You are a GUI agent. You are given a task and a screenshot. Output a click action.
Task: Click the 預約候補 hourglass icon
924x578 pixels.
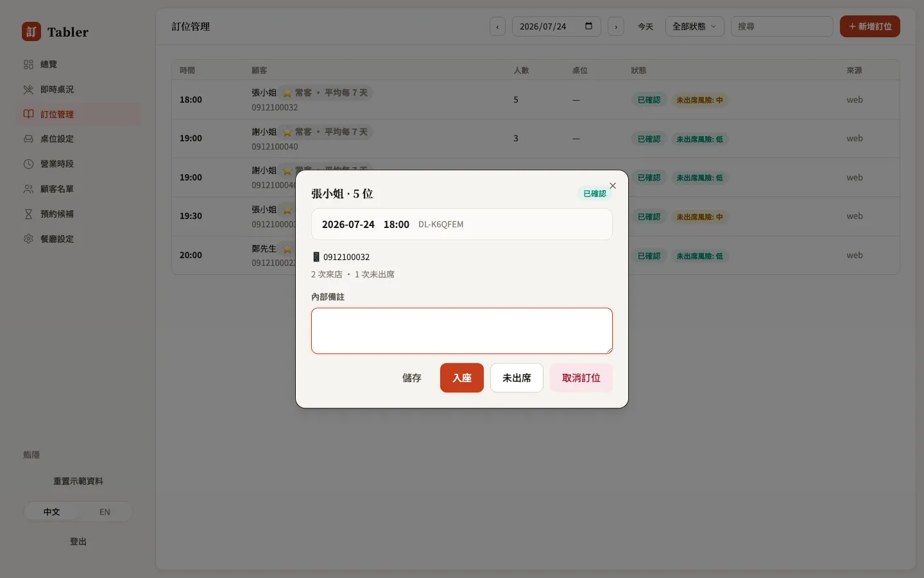(x=28, y=214)
